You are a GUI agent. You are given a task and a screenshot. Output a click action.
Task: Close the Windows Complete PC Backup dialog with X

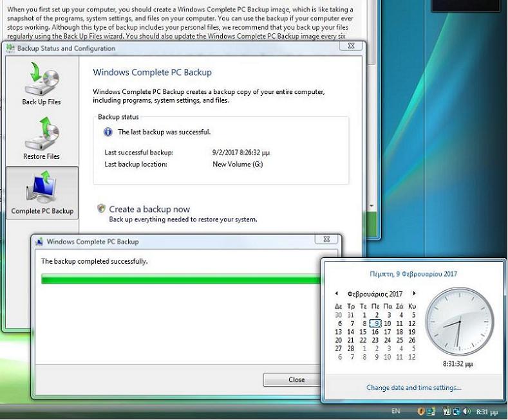click(x=326, y=239)
